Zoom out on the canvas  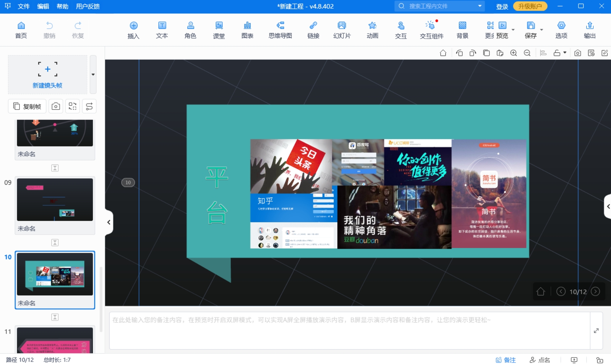(x=527, y=53)
